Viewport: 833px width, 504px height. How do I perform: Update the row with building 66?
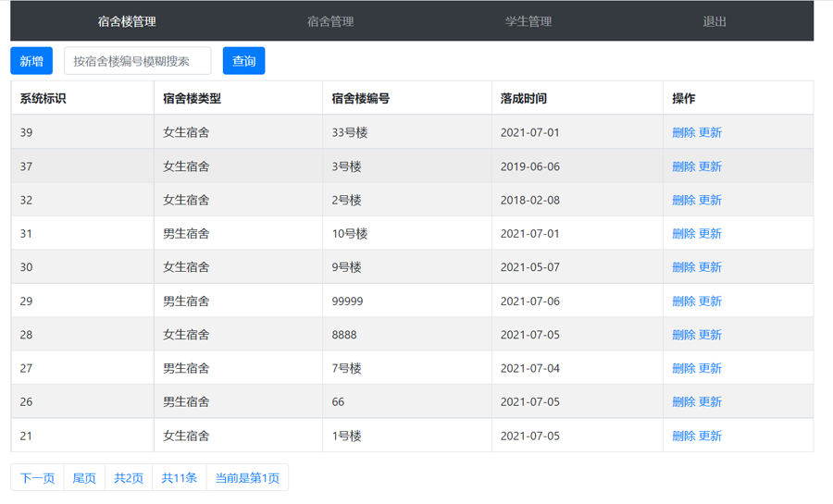click(710, 401)
